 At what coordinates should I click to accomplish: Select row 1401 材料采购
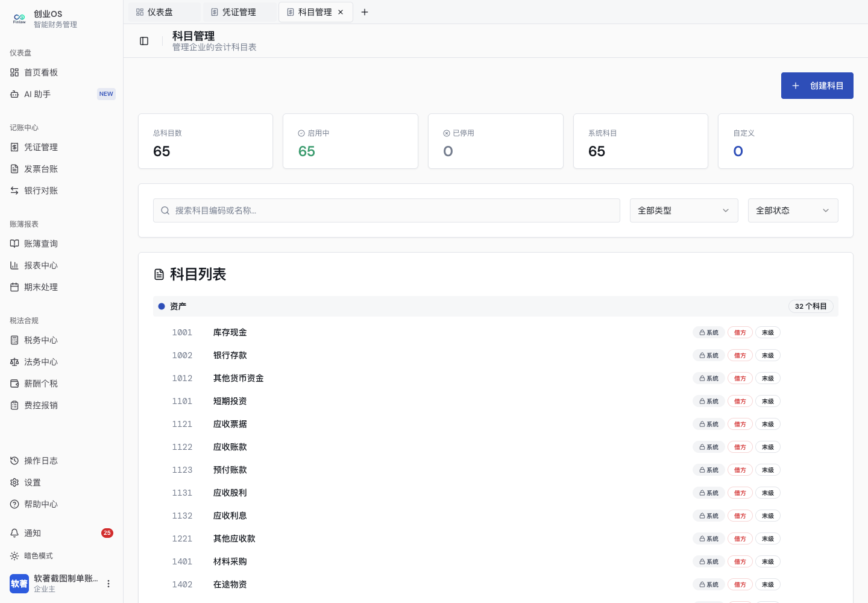tap(495, 561)
